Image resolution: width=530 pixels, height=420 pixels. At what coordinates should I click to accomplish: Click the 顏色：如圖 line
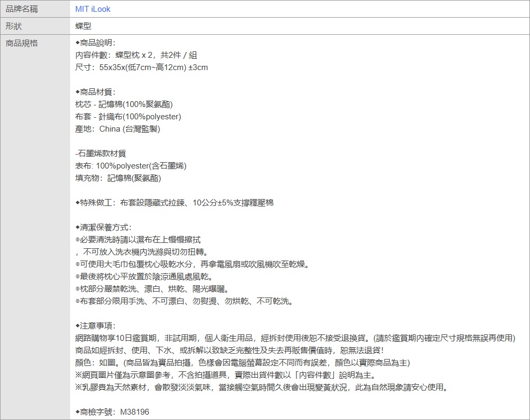pos(243,363)
